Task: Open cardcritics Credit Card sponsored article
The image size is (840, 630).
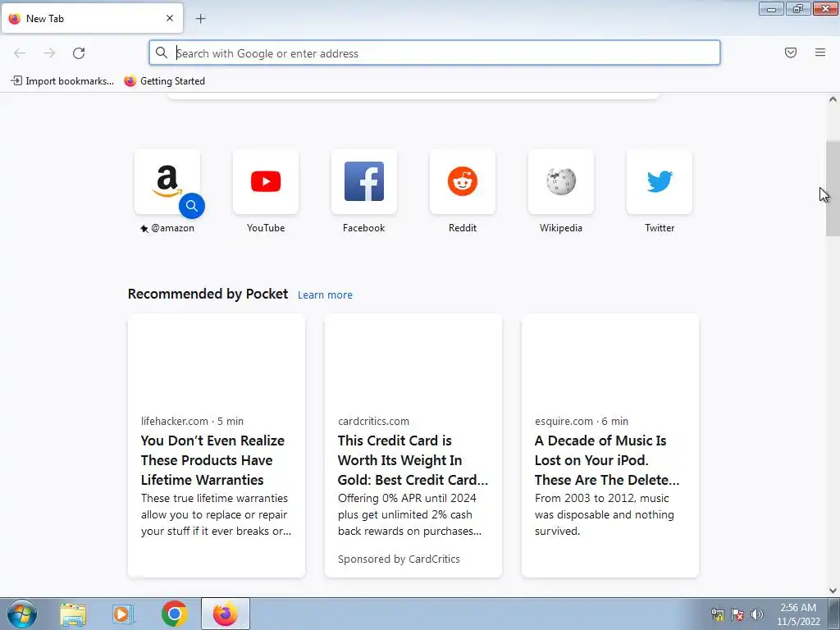Action: click(x=413, y=445)
